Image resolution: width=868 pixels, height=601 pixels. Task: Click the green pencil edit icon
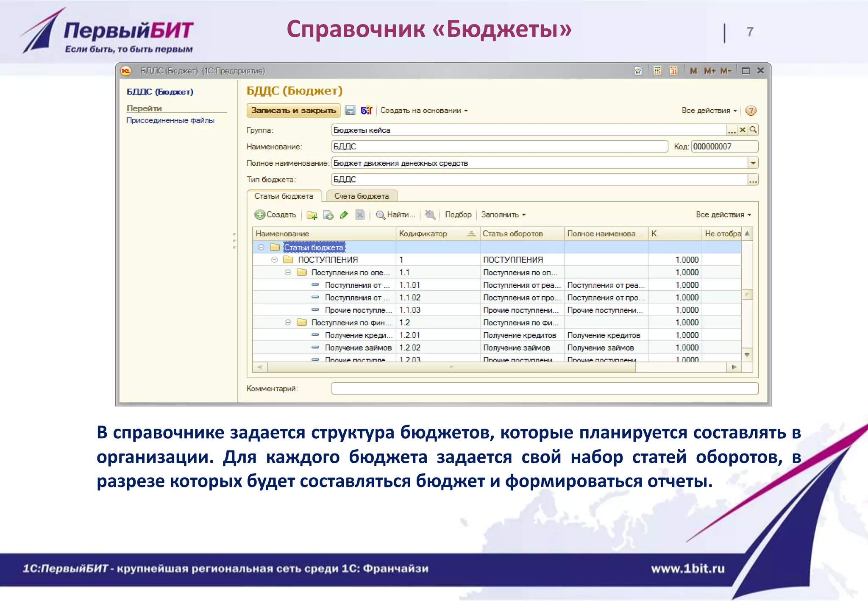344,215
